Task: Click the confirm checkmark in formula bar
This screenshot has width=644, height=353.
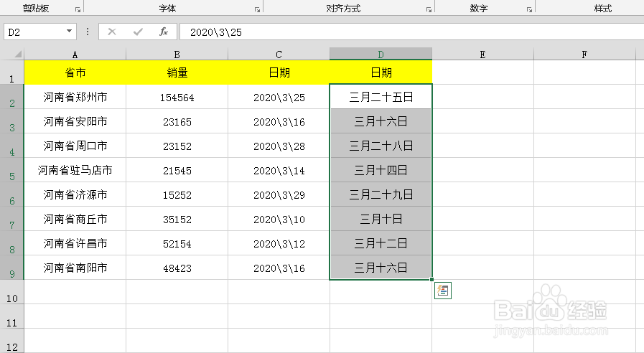Action: pos(138,32)
